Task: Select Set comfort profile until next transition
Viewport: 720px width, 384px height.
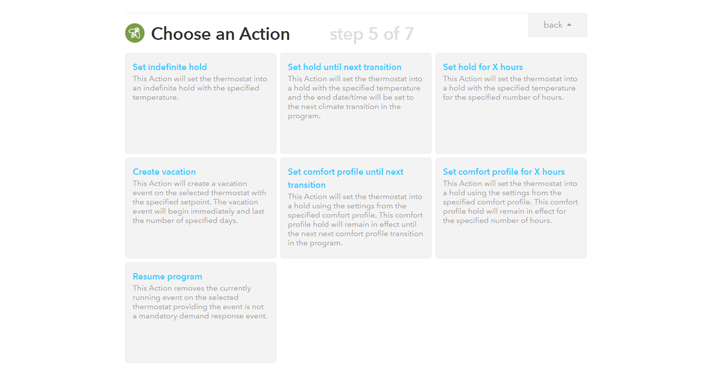Action: tap(345, 178)
